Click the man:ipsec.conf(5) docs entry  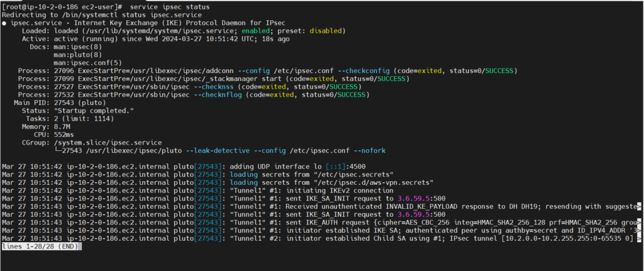[88, 63]
